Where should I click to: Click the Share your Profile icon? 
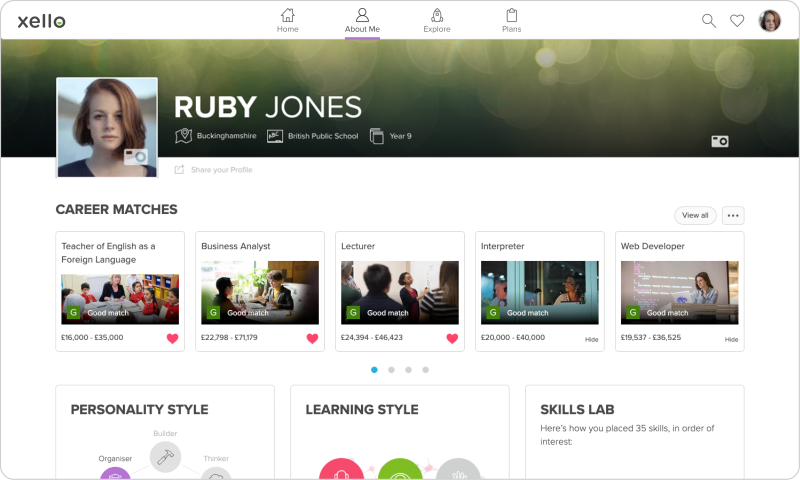point(179,170)
